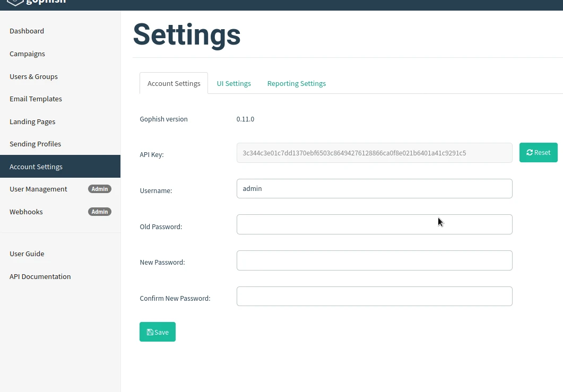Open Users & Groups
Screen dimensions: 563x392
(x=33, y=76)
